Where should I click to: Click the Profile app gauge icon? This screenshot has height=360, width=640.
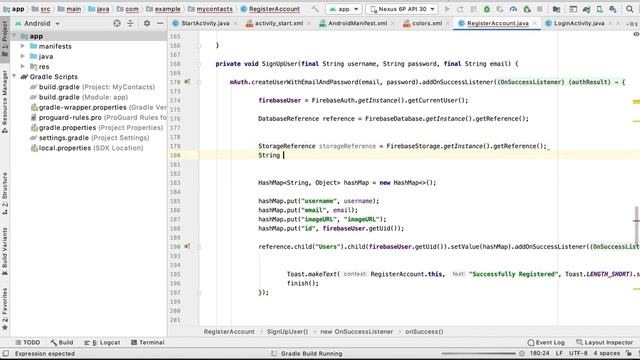pyautogui.click(x=513, y=9)
